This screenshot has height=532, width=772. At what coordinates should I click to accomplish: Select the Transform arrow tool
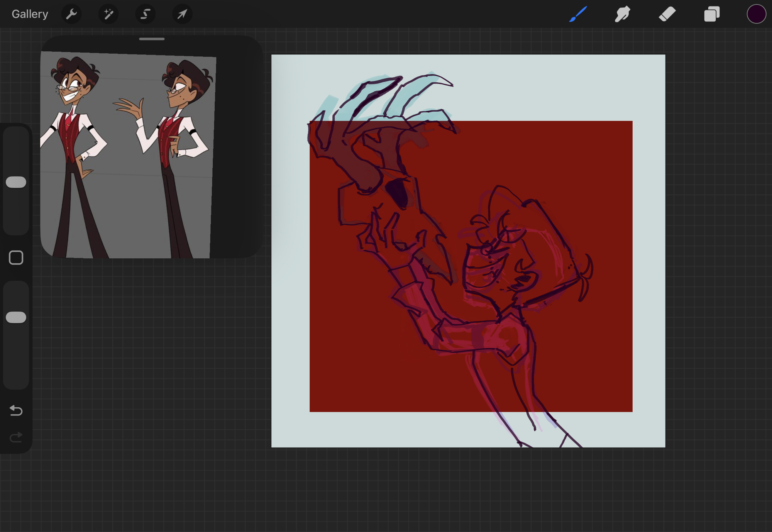pyautogui.click(x=182, y=14)
